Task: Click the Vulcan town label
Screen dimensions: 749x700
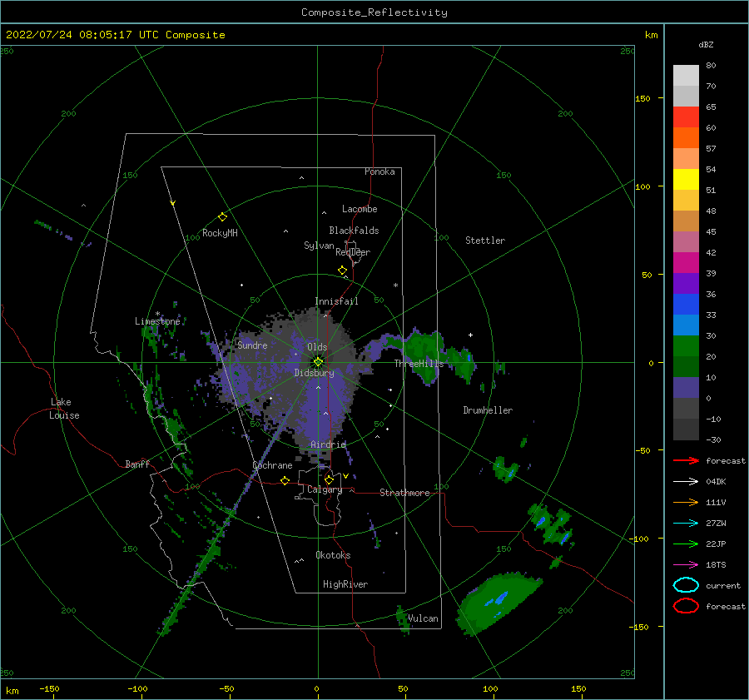Action: pos(423,618)
